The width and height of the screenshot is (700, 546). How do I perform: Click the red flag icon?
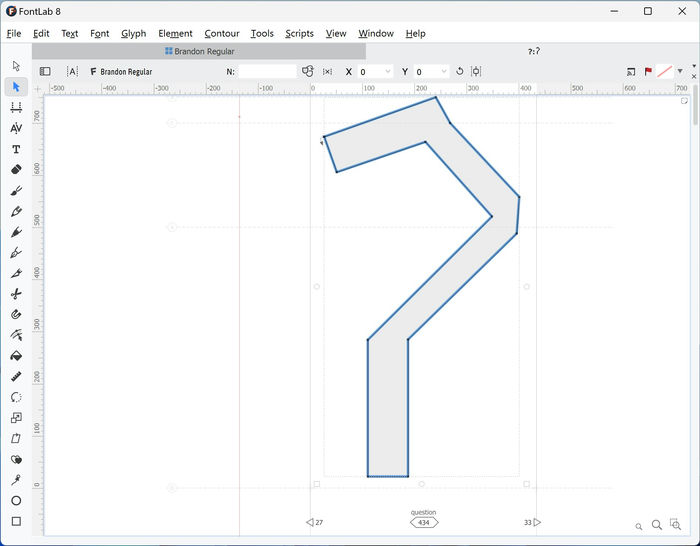point(648,71)
